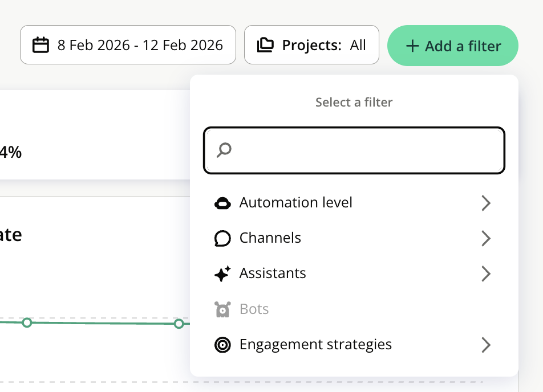
Task: Click the folder icon beside Projects
Action: coord(265,45)
